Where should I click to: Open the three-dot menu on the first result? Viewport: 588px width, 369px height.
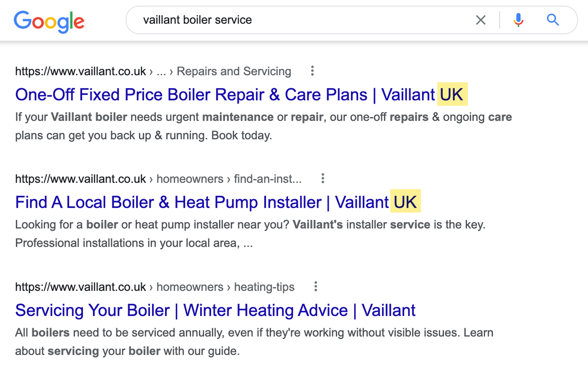click(x=312, y=71)
